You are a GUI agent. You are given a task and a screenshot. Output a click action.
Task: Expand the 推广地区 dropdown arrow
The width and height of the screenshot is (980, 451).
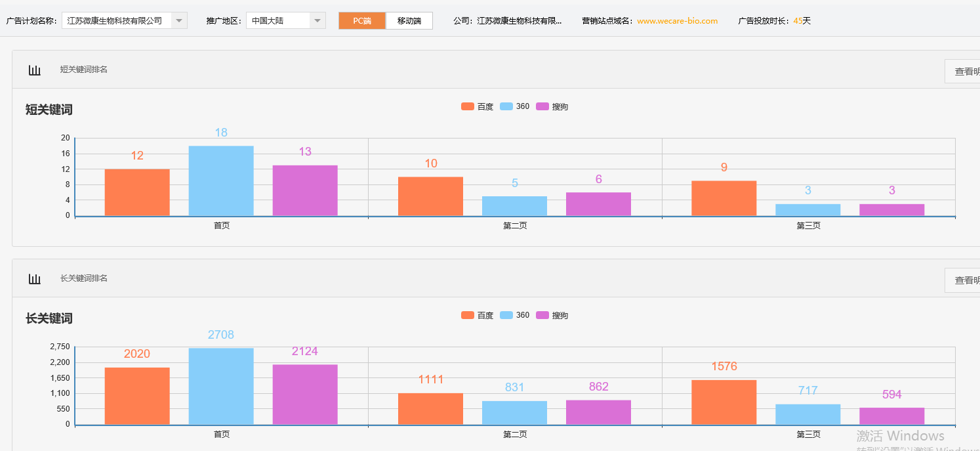(x=317, y=21)
